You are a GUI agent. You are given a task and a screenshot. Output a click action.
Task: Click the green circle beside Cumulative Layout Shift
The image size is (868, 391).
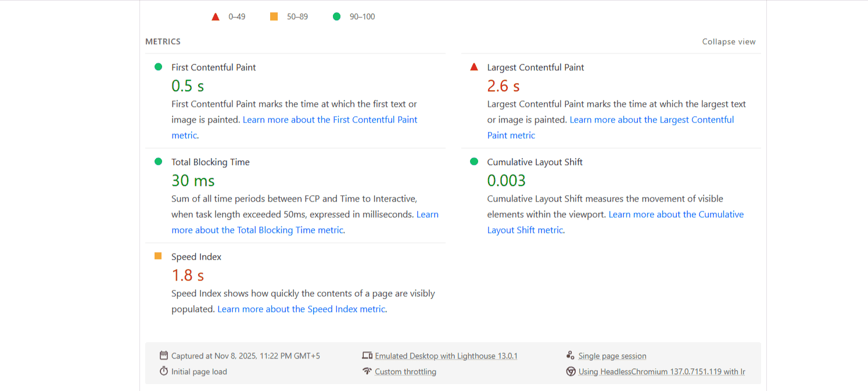tap(474, 162)
